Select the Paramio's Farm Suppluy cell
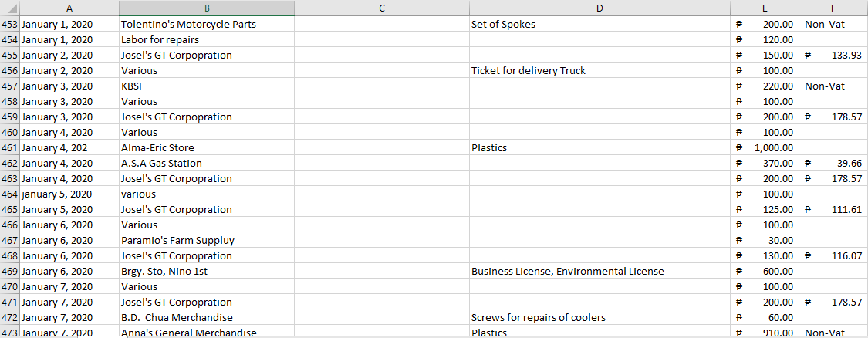Screen dimensions: 868x338 177,241
